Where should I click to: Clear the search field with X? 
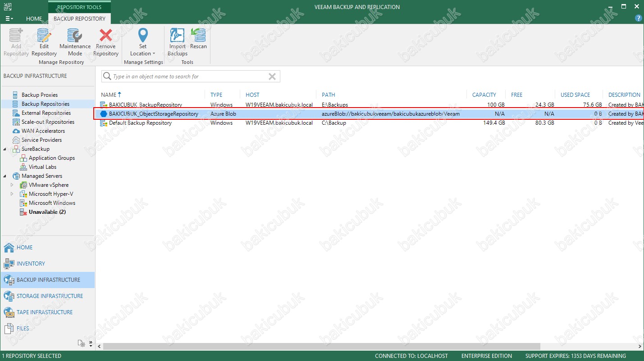point(272,77)
